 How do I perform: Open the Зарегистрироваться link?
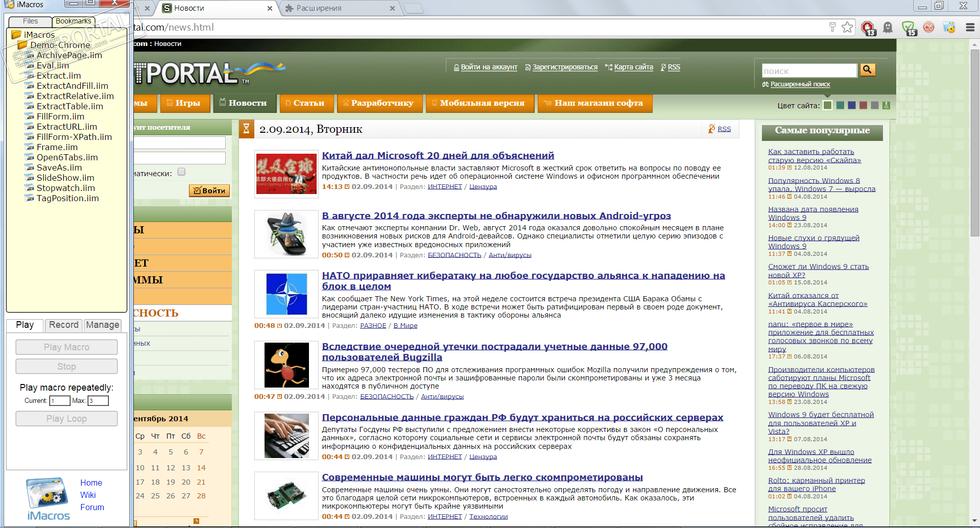(565, 67)
